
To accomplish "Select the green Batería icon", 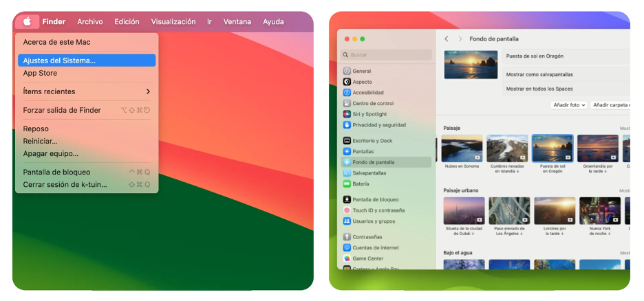I will (347, 183).
